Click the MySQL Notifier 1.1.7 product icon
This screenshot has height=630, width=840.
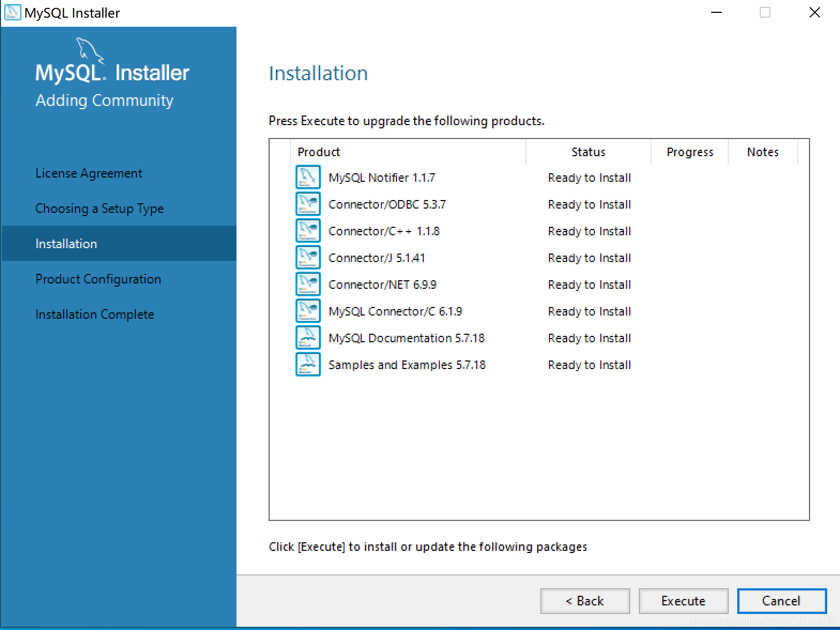308,177
